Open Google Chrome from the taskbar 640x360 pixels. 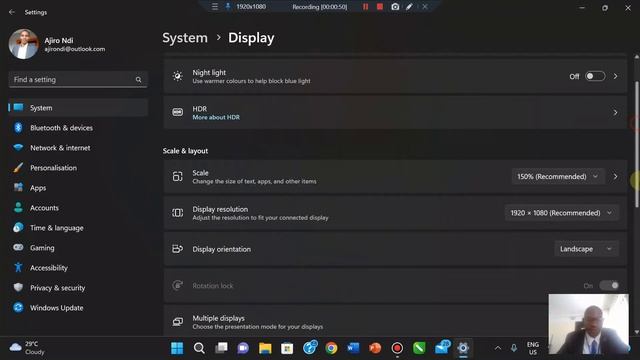point(331,348)
